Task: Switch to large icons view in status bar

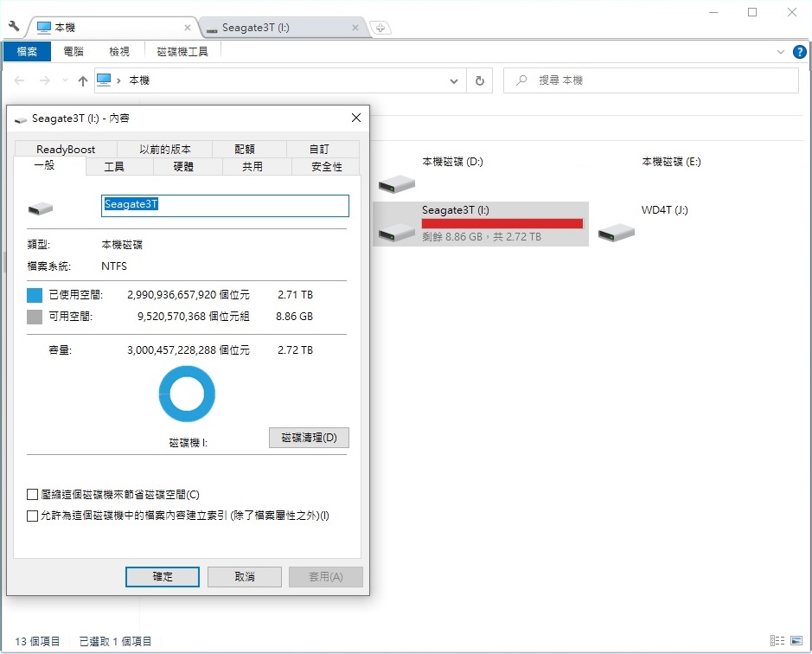Action: point(796,641)
